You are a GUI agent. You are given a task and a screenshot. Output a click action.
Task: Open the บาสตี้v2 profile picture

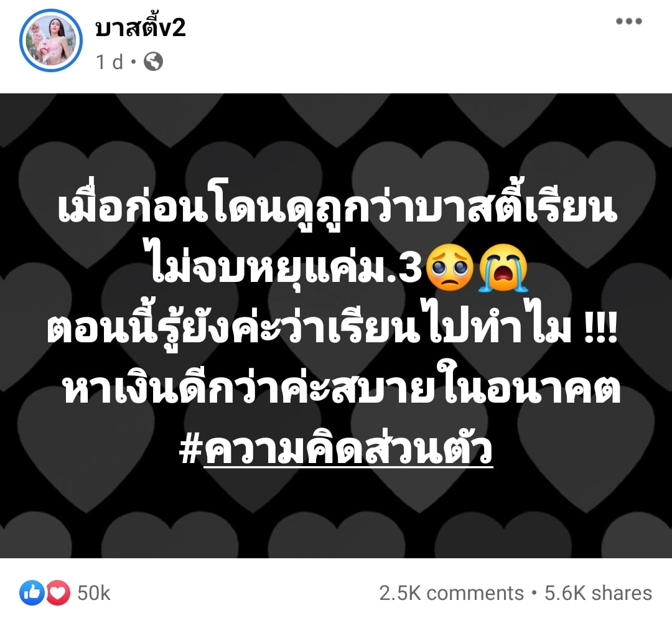coord(51,40)
